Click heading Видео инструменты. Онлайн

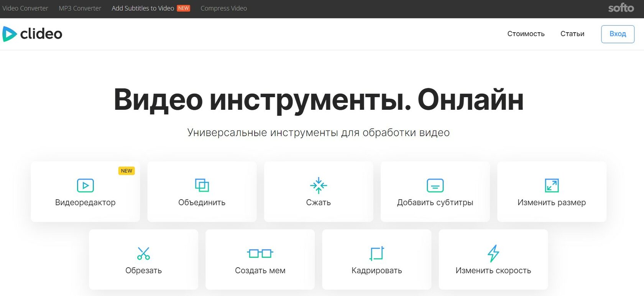[x=318, y=100]
